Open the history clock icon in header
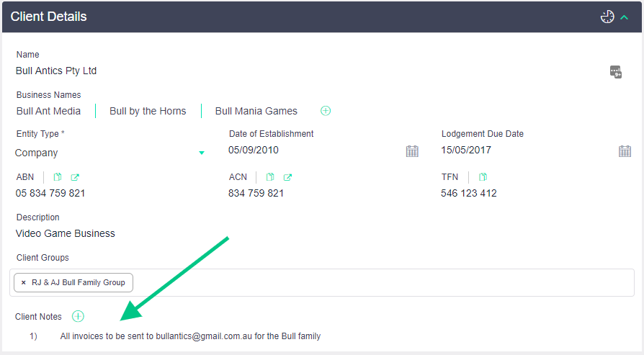The width and height of the screenshot is (644, 355). [607, 17]
